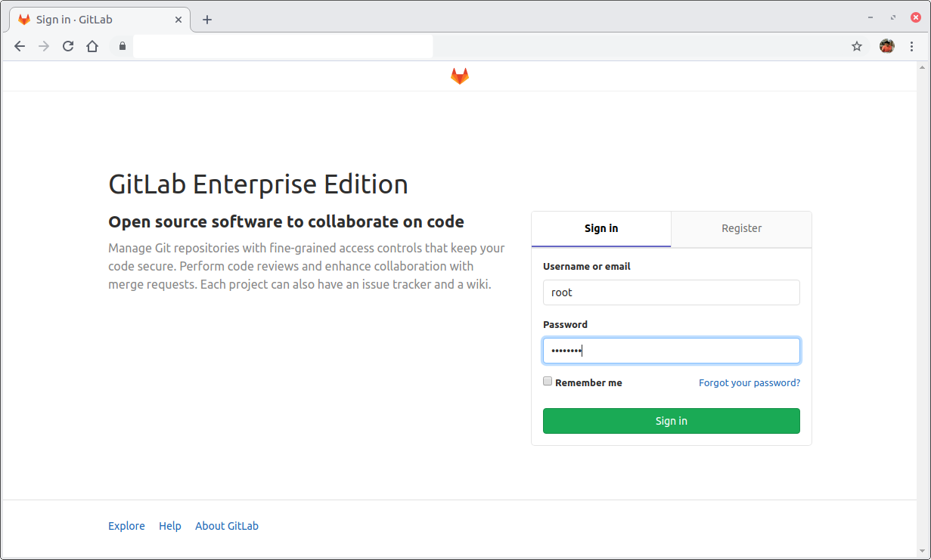Screen dimensions: 931x560
Task: Click the 'Password' label text
Action: coord(565,324)
